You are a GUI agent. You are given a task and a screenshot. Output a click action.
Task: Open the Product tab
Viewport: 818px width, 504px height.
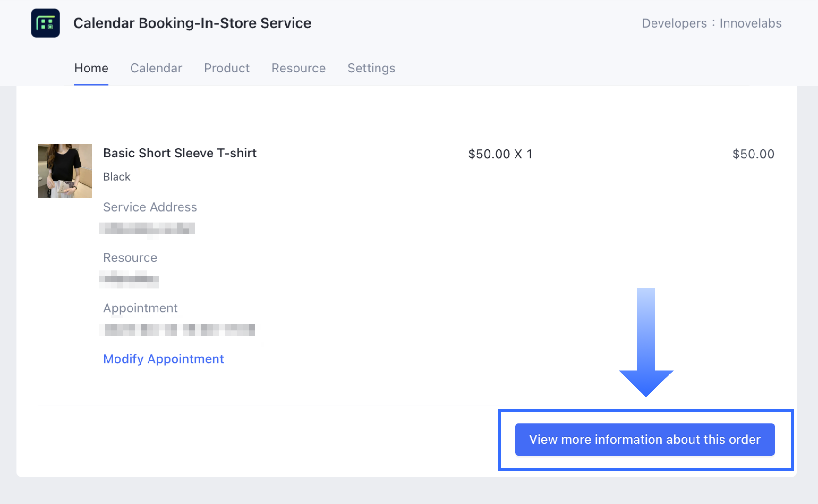click(x=226, y=68)
